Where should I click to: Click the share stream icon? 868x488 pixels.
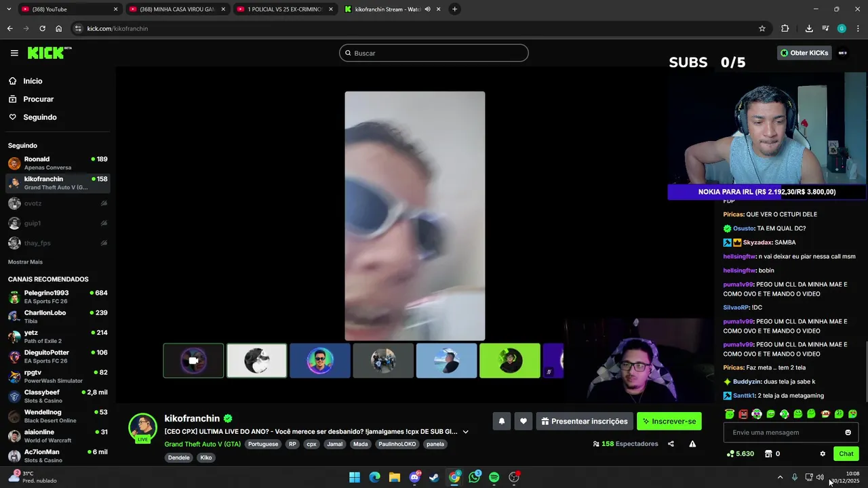pyautogui.click(x=671, y=444)
